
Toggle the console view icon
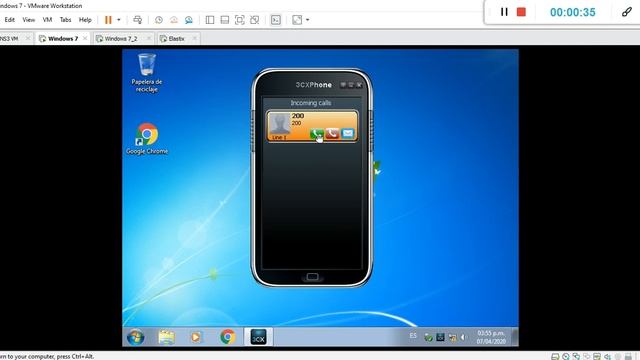pyautogui.click(x=276, y=20)
